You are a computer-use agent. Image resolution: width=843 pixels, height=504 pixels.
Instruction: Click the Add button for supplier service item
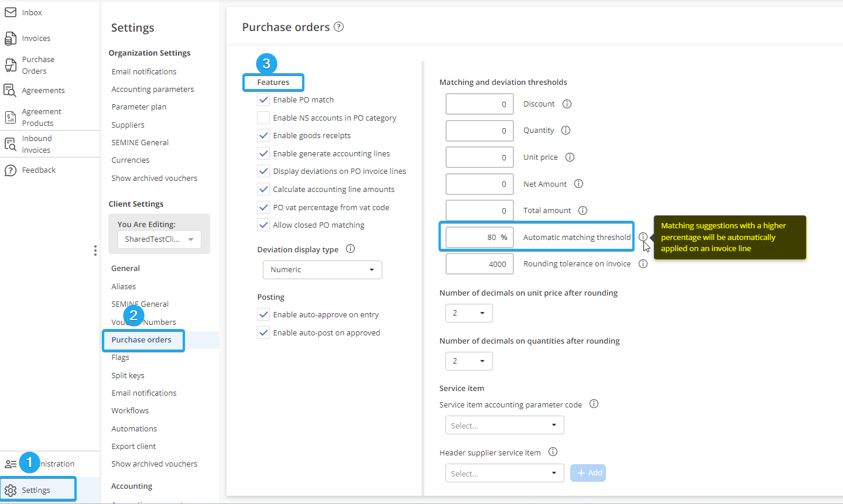[x=588, y=473]
